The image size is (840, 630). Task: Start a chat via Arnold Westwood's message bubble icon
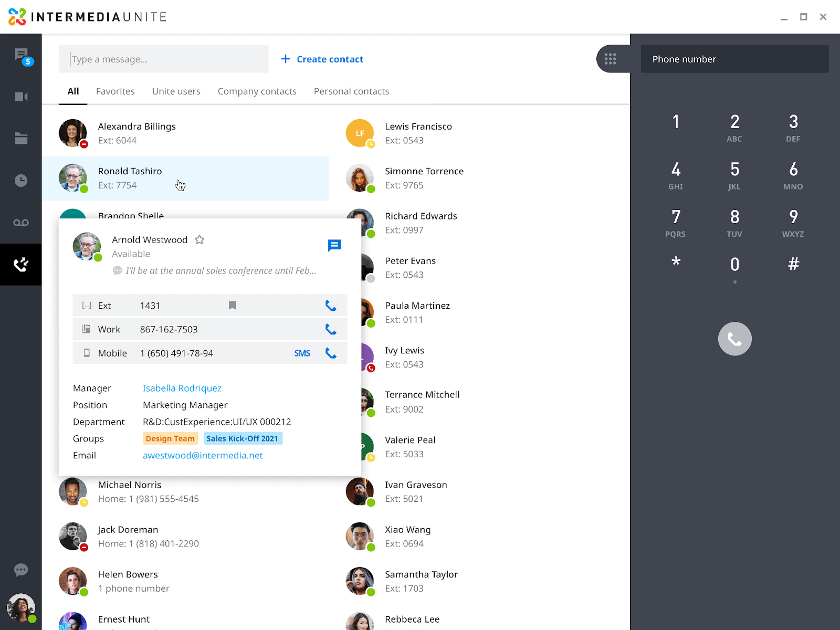tap(334, 245)
